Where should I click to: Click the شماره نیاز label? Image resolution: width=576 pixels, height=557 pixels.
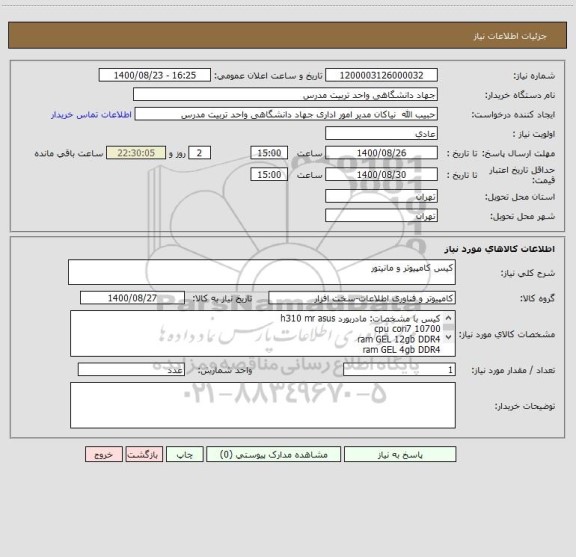534,76
